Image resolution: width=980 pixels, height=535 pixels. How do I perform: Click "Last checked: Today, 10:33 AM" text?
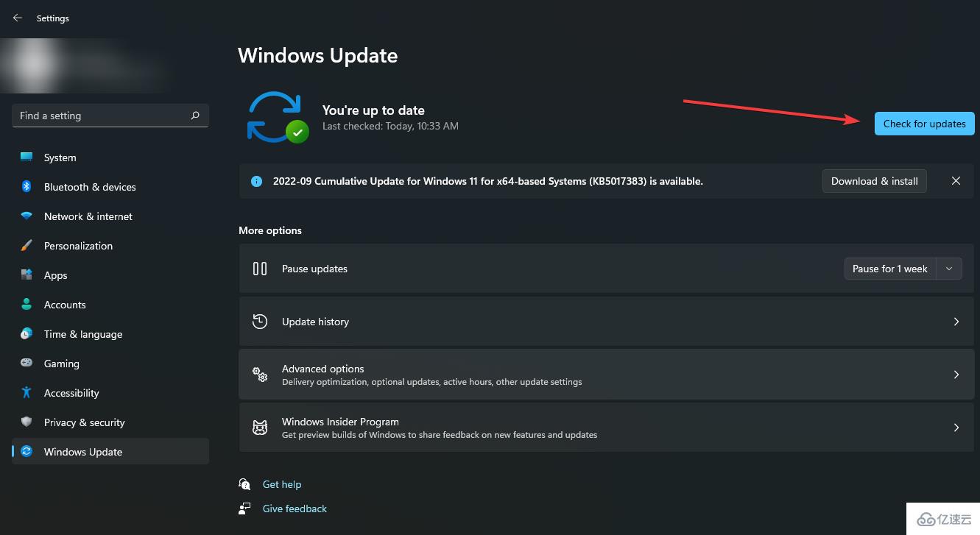[x=390, y=126]
